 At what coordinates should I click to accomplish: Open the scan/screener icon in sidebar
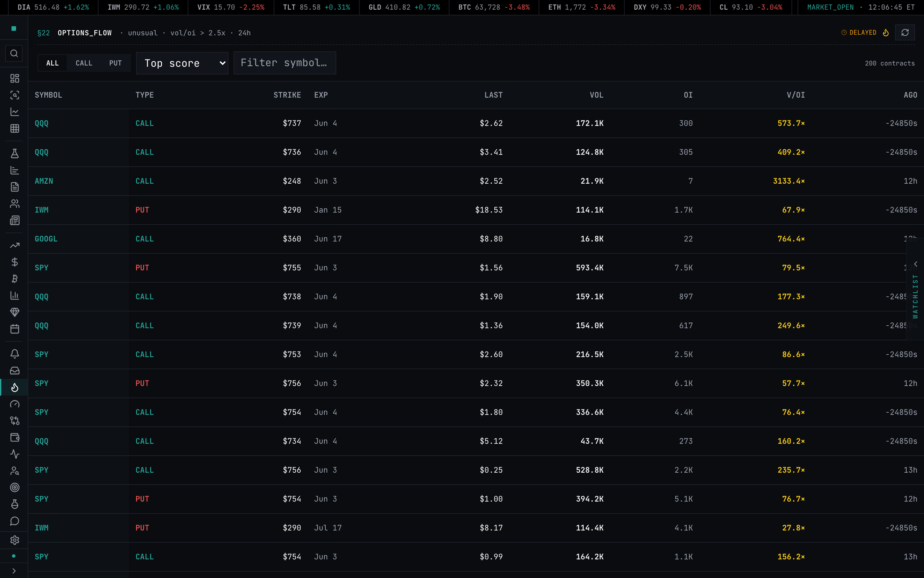tap(14, 95)
